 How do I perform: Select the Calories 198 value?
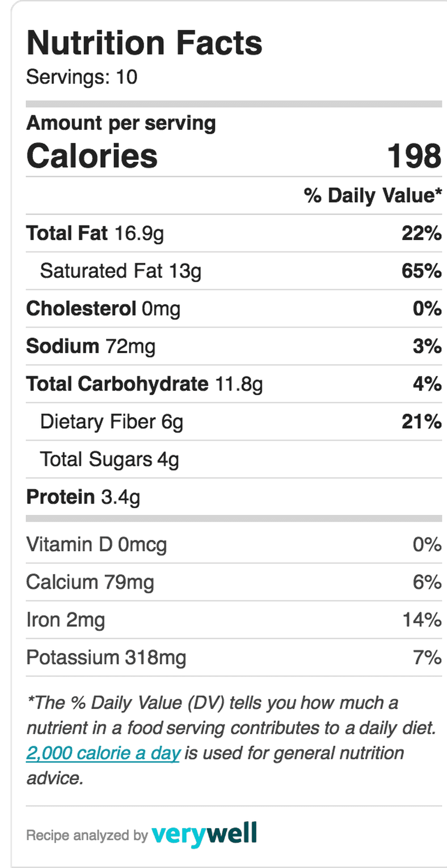pos(414,156)
